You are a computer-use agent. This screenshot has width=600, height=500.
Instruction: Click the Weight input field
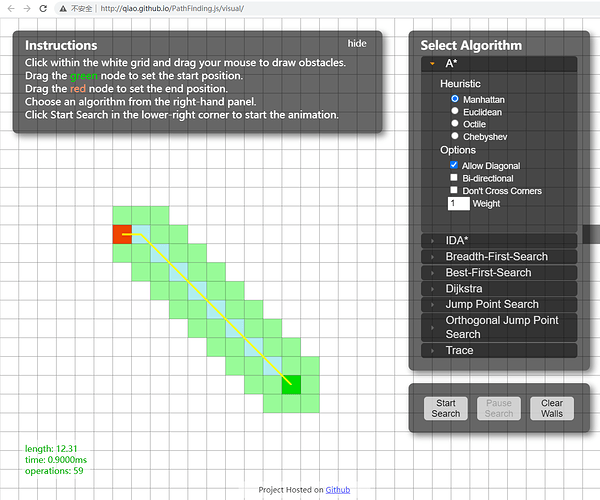click(458, 204)
